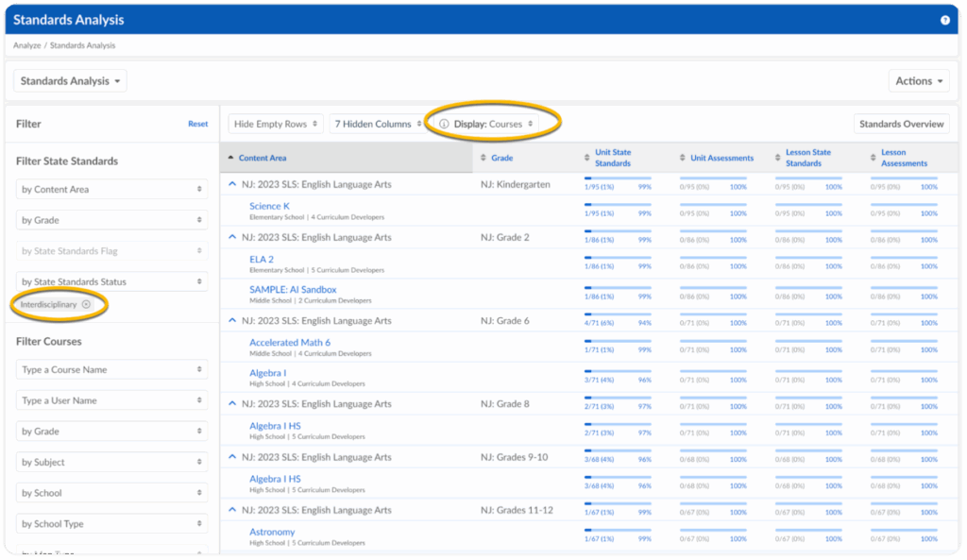This screenshot has height=560, width=967.
Task: Open the help question mark icon
Action: [x=944, y=21]
